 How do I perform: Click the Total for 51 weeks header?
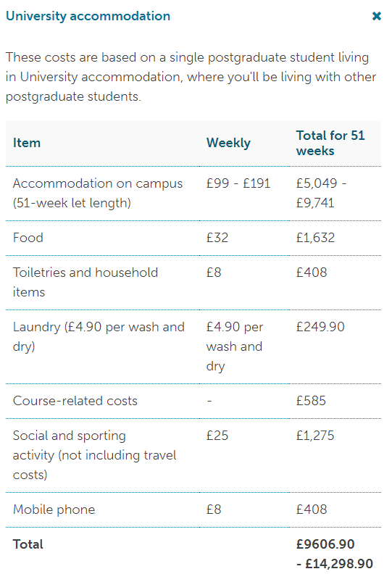coord(330,144)
